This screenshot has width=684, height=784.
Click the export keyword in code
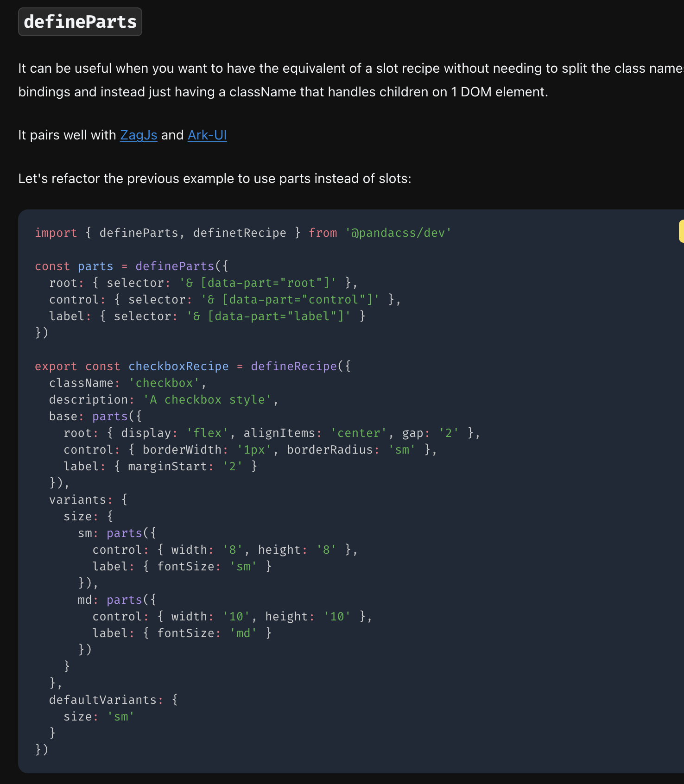56,366
